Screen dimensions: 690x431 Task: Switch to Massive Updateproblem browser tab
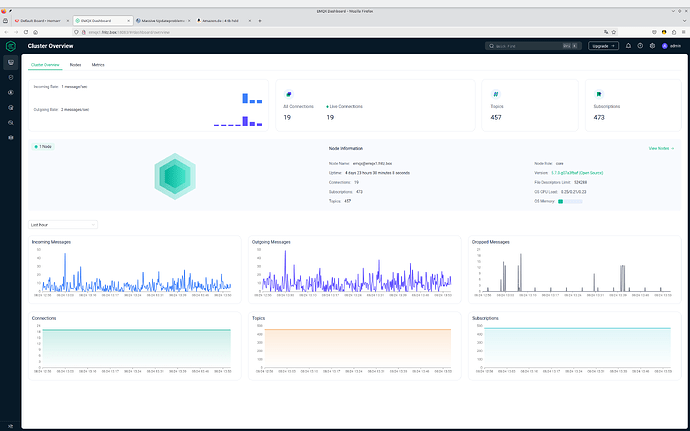point(163,21)
